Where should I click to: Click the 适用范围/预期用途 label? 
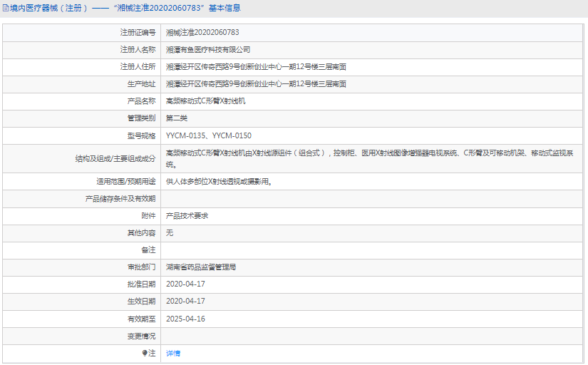[126, 182]
